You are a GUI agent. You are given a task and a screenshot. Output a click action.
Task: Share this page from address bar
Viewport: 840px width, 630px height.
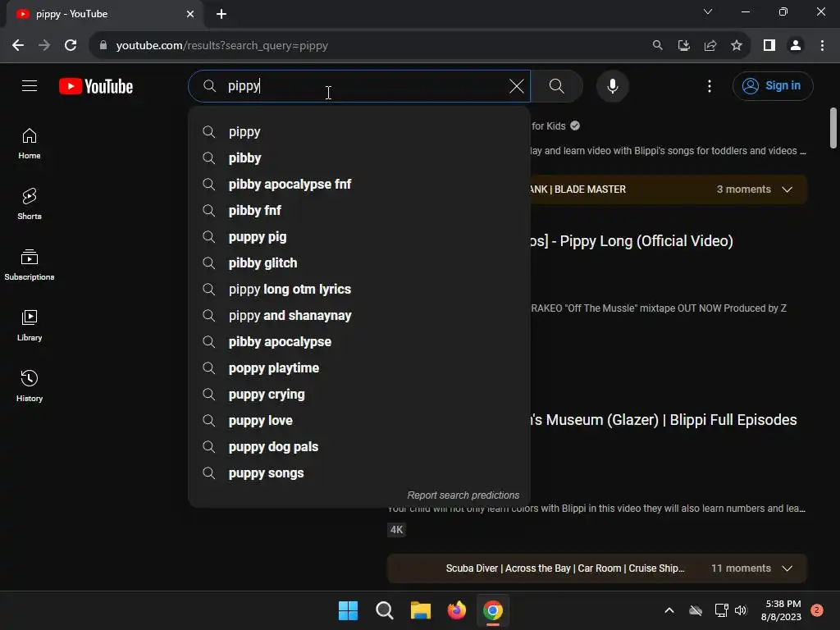coord(710,46)
